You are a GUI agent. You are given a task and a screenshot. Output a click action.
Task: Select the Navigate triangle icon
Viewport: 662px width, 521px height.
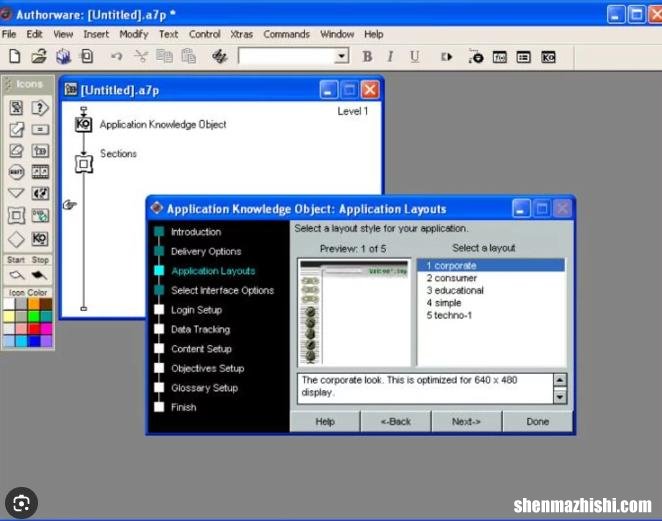(16, 193)
